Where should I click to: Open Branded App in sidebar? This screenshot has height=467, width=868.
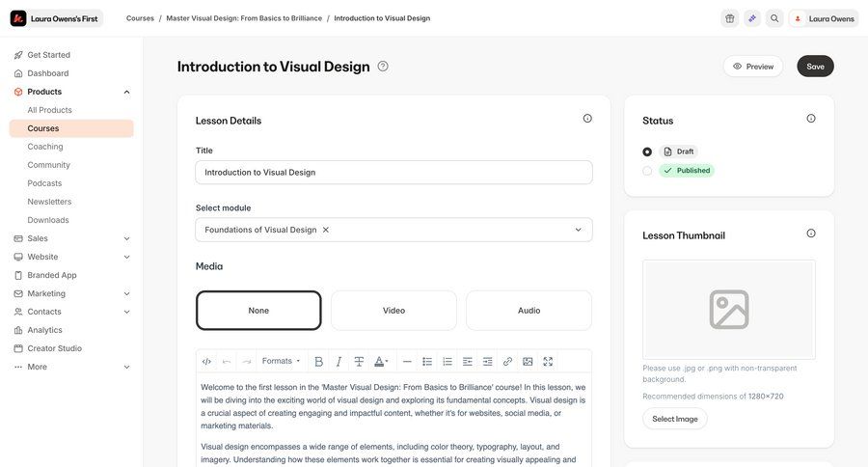pyautogui.click(x=52, y=275)
